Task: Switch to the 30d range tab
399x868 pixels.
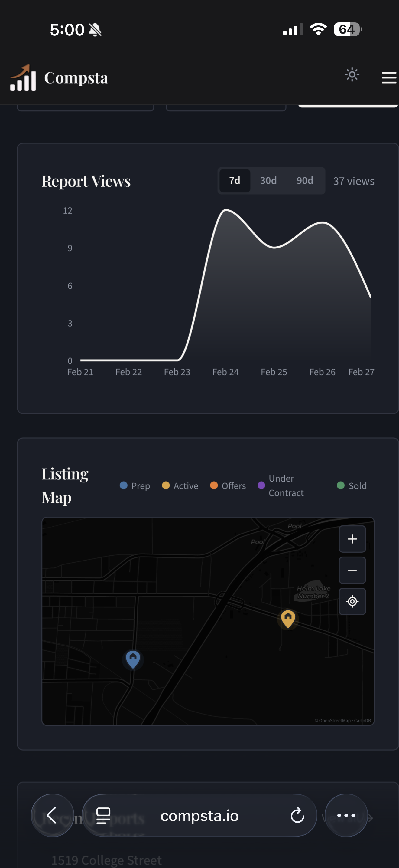Action: [268, 181]
